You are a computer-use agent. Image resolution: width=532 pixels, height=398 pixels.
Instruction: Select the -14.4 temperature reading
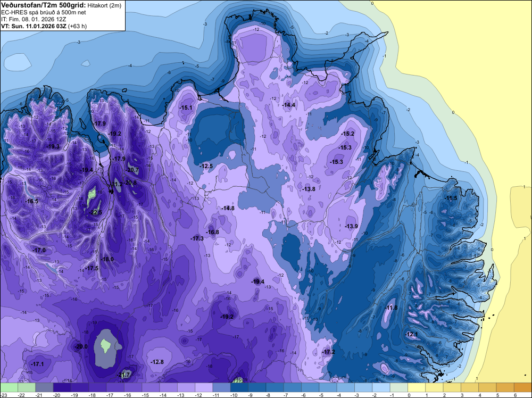click(x=288, y=105)
